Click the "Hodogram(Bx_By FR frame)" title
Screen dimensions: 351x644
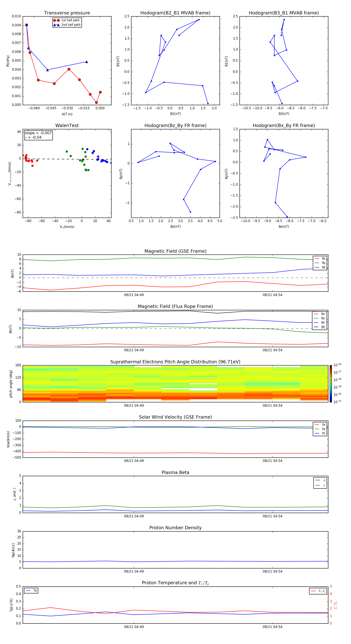pos(284,125)
